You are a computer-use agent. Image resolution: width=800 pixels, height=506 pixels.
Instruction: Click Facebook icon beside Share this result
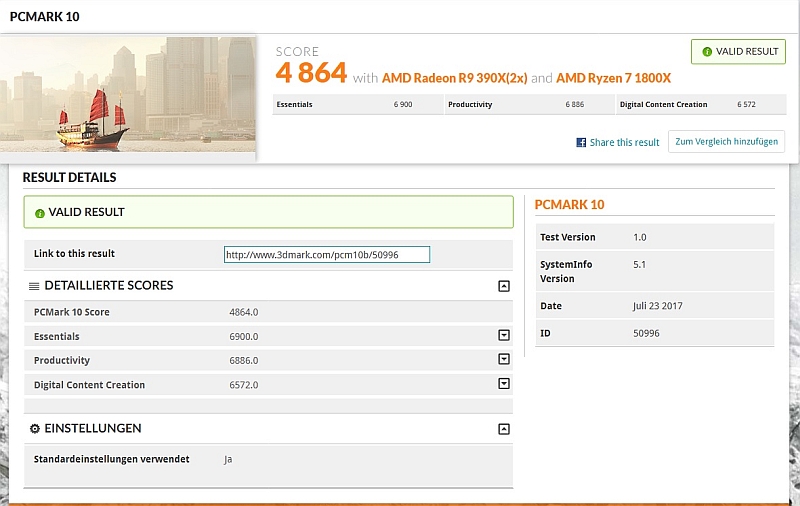tap(581, 142)
